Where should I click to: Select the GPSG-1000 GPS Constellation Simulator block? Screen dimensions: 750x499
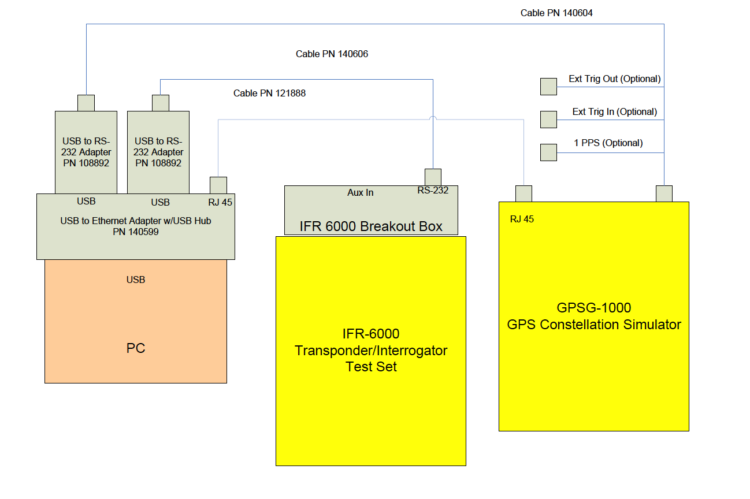coord(594,316)
